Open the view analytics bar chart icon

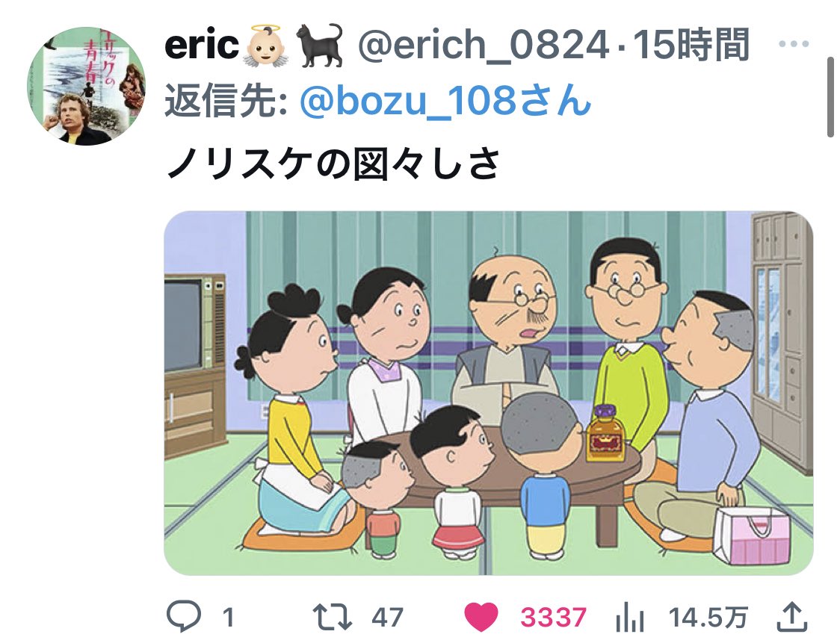pos(629,618)
